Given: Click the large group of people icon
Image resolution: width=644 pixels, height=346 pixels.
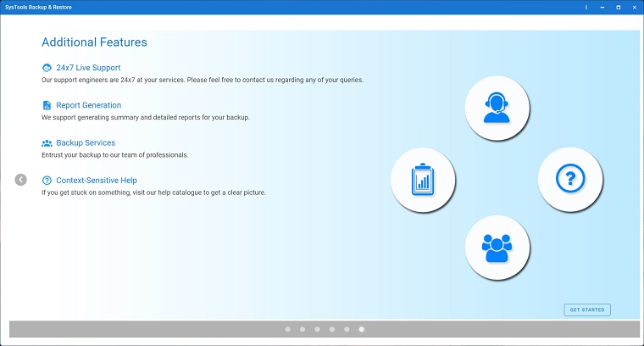Looking at the screenshot, I should (x=497, y=248).
